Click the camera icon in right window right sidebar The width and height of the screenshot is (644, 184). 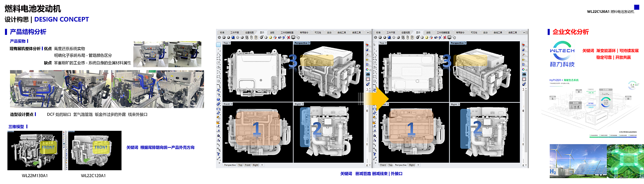click(x=523, y=75)
